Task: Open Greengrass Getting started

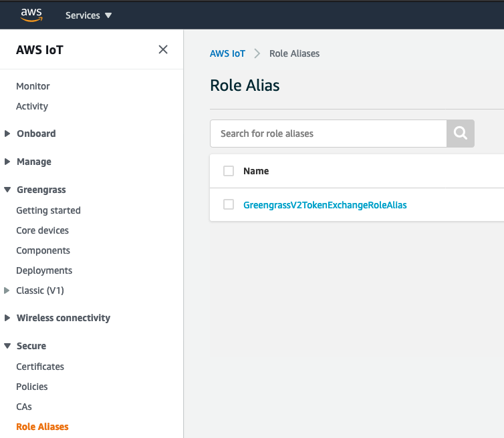Action: [x=48, y=210]
